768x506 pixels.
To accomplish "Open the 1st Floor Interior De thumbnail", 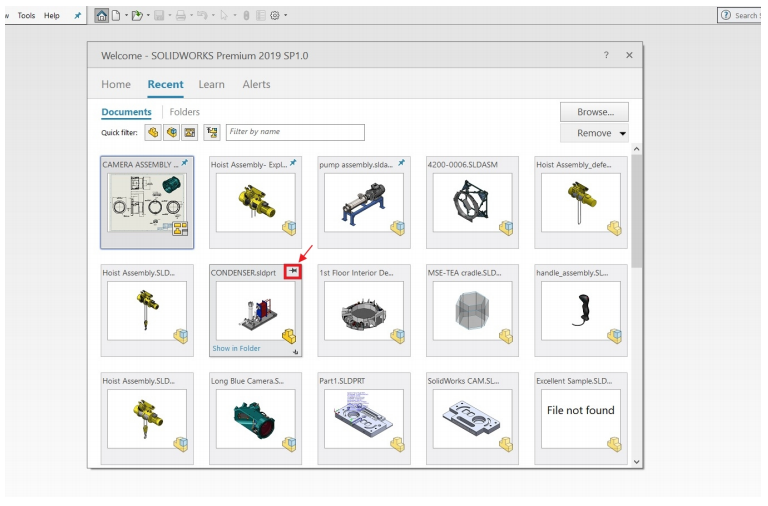I will 364,311.
